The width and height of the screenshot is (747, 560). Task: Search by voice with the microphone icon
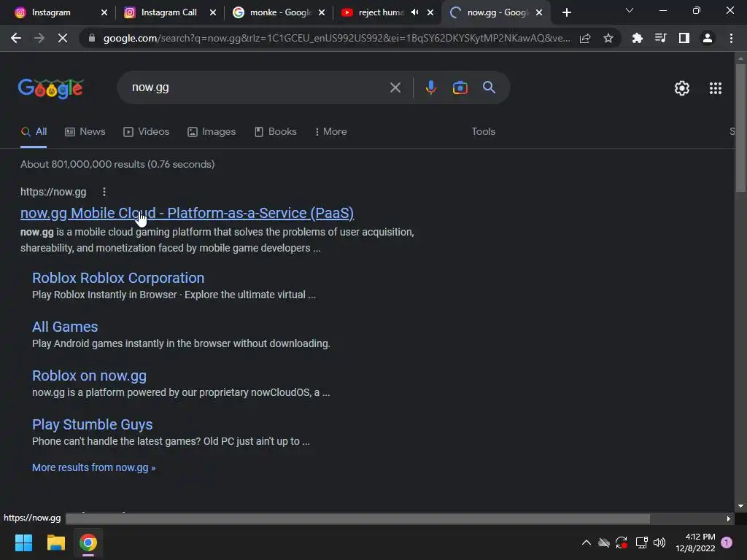430,87
